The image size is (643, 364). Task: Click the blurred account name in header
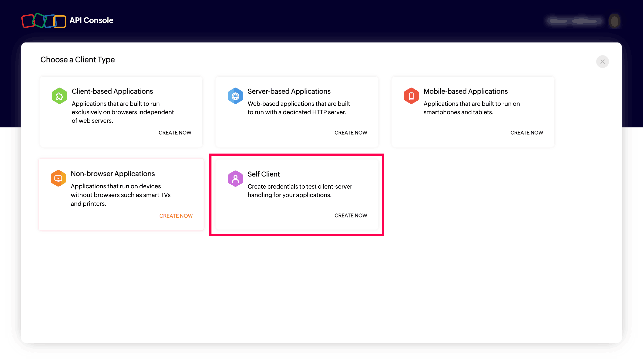574,21
